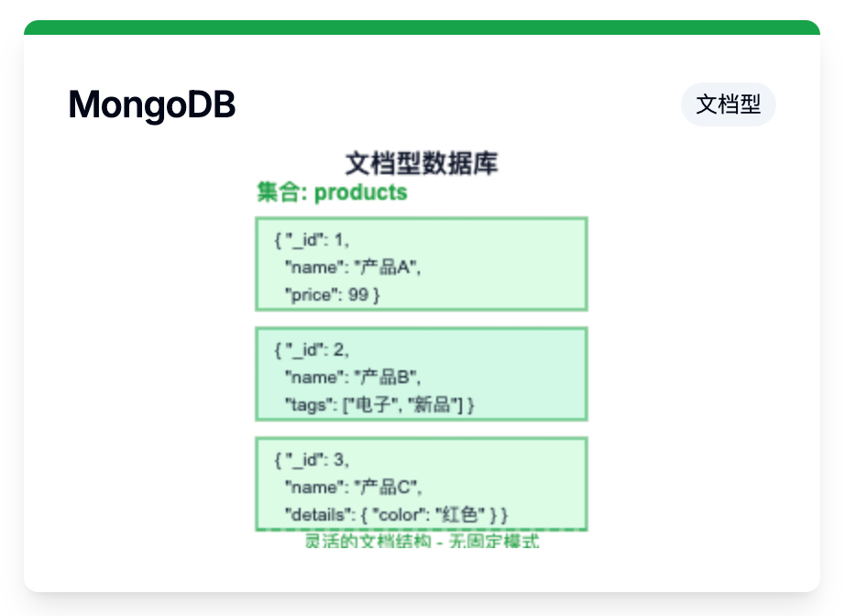The width and height of the screenshot is (845, 616).
Task: Select the products collection name
Action: 360,192
